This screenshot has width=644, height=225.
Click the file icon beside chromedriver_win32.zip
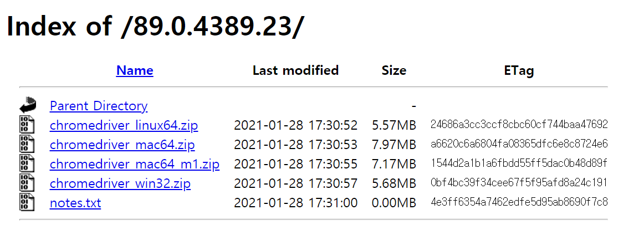(28, 183)
